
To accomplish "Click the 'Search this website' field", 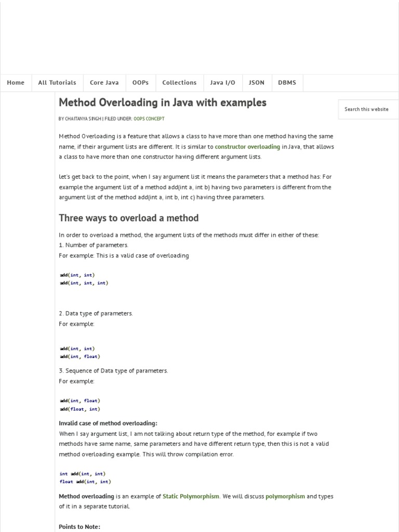I will click(x=368, y=109).
